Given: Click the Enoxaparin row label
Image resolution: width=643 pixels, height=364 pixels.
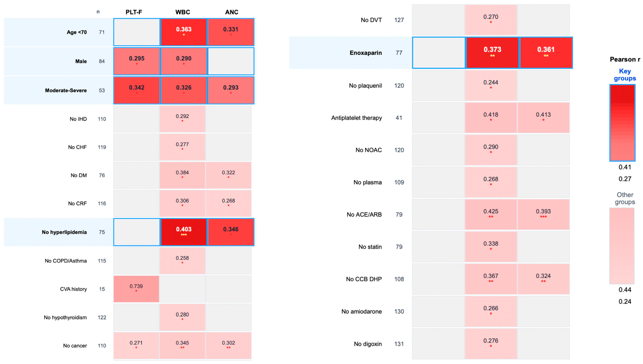Looking at the screenshot, I should 365,53.
